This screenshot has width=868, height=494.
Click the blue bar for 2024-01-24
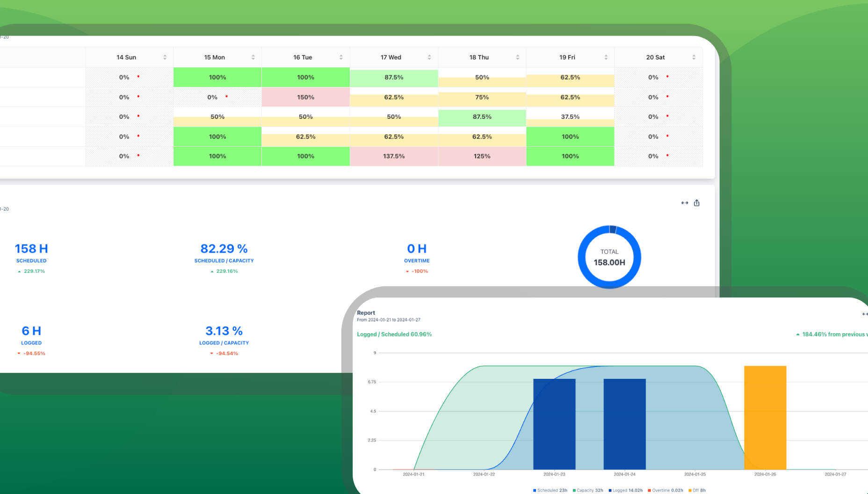tap(625, 424)
